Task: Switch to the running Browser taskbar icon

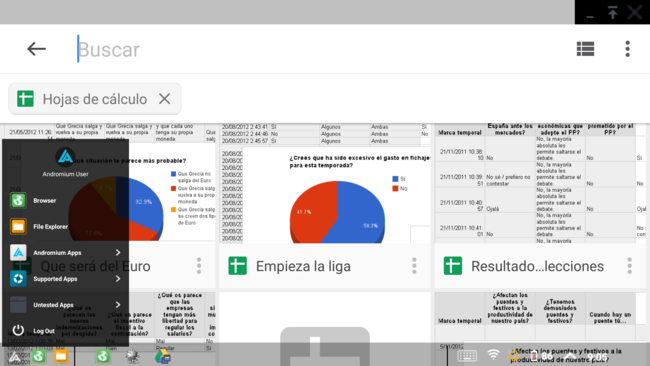Action: tap(103, 356)
